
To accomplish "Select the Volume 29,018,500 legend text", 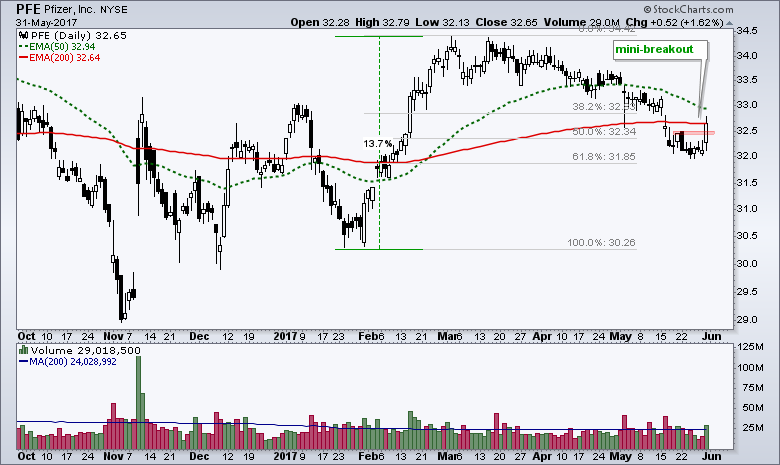I will tap(86, 350).
